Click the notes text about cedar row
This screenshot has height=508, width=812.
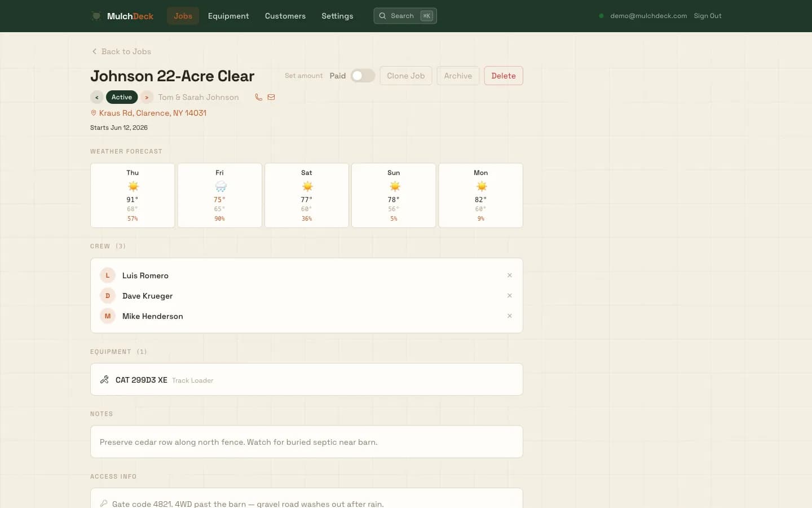pos(239,442)
